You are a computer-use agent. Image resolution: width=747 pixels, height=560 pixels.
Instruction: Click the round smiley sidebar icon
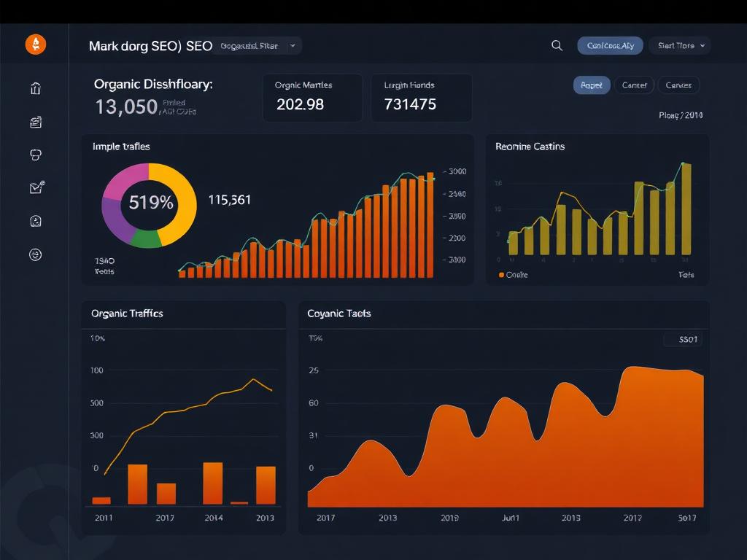pyautogui.click(x=36, y=254)
